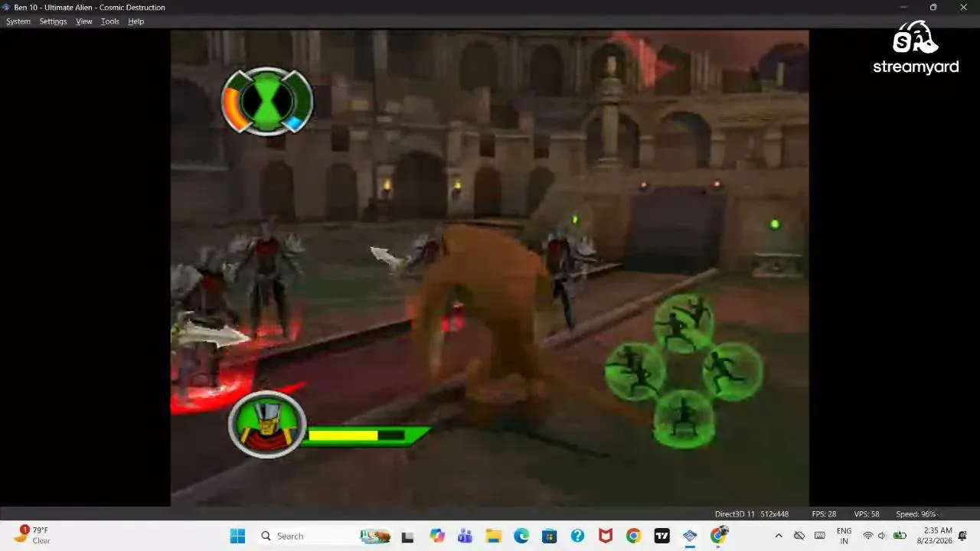
Task: Open the notification bell in tray
Action: (963, 536)
